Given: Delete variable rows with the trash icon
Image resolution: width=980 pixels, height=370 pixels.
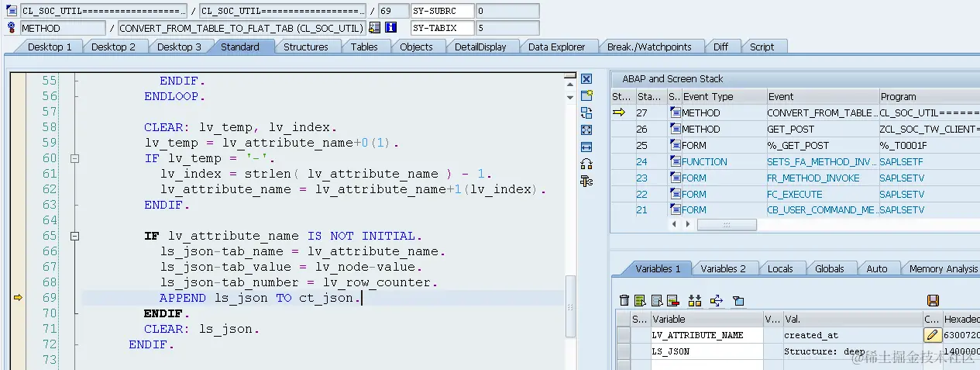Looking at the screenshot, I should pyautogui.click(x=624, y=300).
